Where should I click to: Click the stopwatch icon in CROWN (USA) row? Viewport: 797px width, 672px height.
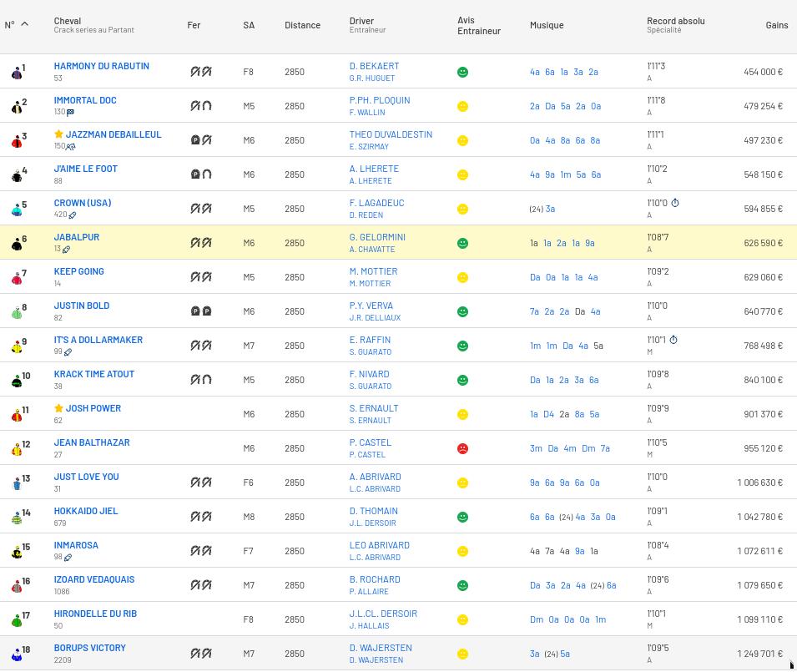pyautogui.click(x=675, y=203)
